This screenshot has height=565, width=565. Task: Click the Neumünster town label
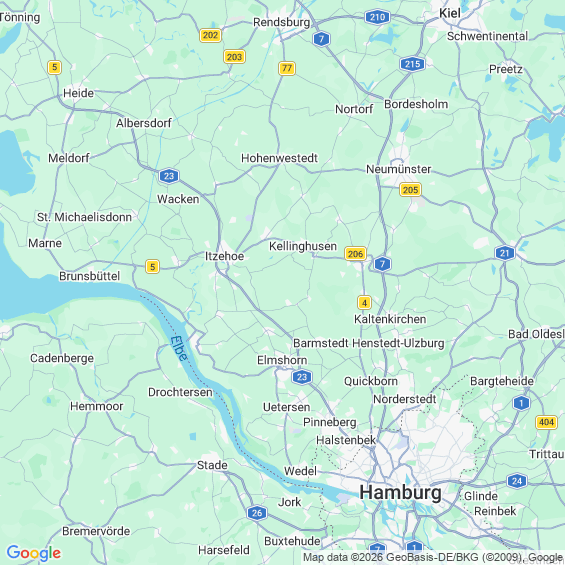pyautogui.click(x=399, y=169)
